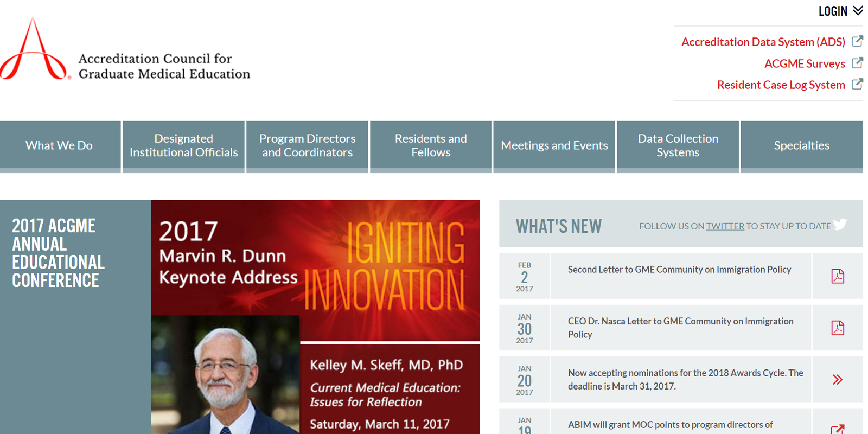Viewport: 868px width, 434px height.
Task: Open the Data Collection Systems menu
Action: 678,146
